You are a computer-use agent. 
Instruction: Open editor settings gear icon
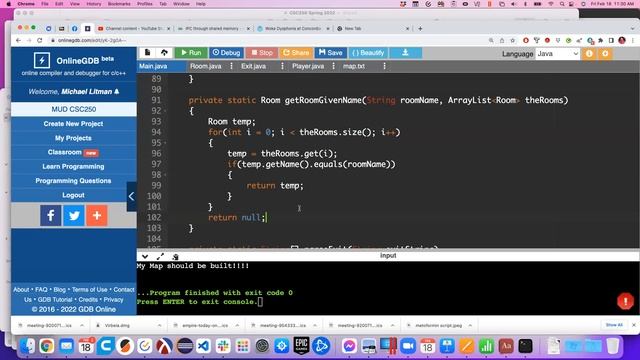point(605,53)
